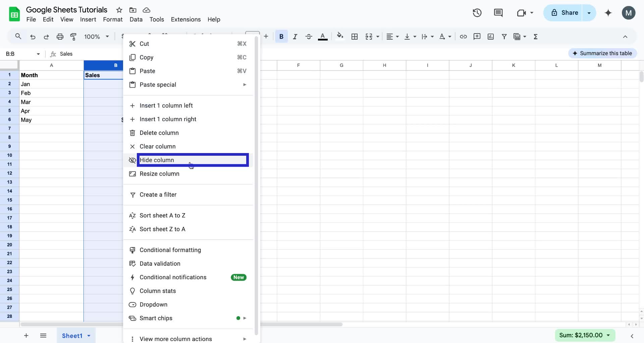Open version history icon
This screenshot has height=343, width=644.
477,13
